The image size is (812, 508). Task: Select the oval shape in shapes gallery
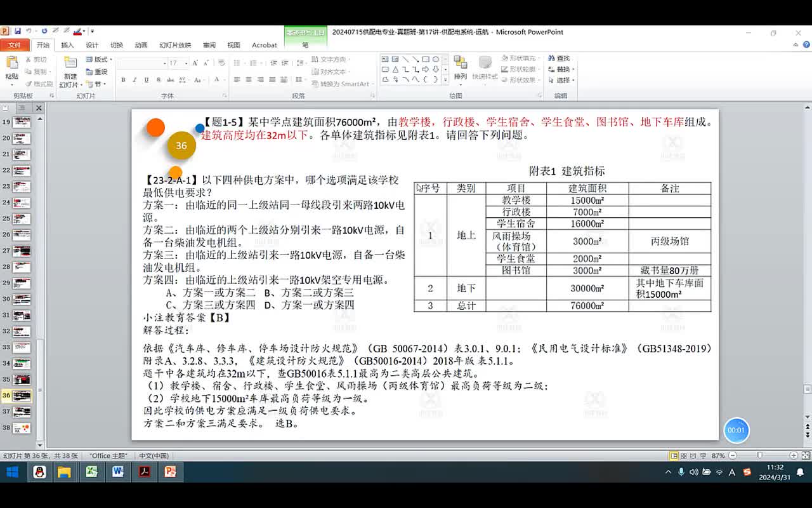click(x=436, y=59)
